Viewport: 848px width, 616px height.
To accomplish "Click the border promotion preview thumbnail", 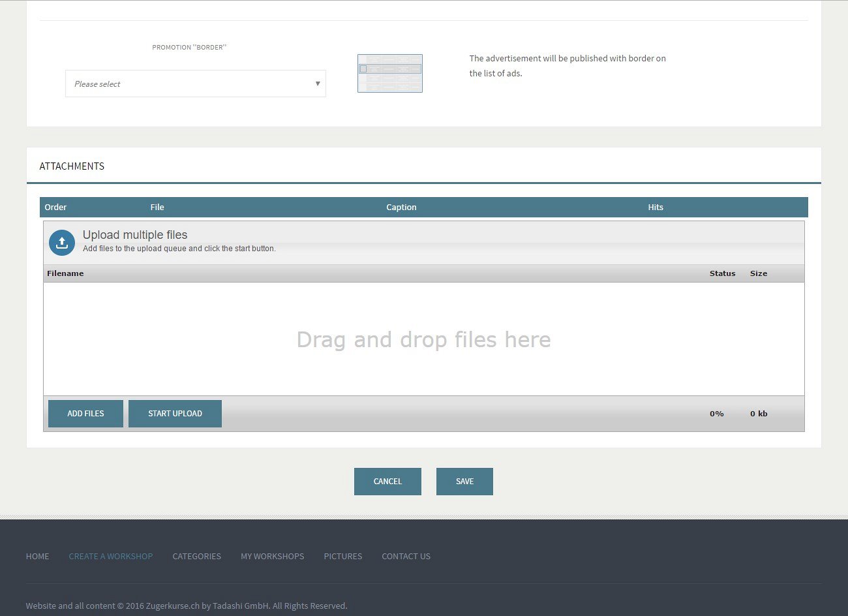I will [x=389, y=73].
